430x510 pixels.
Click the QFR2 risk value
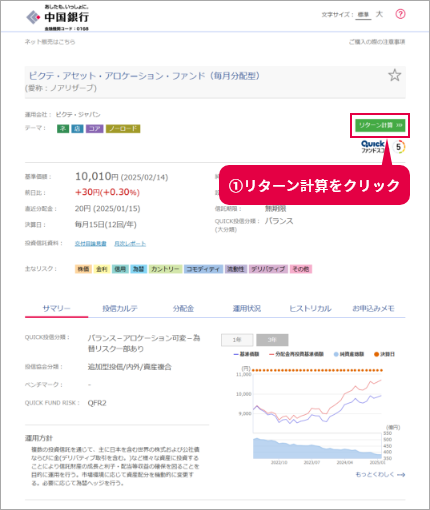pyautogui.click(x=97, y=403)
